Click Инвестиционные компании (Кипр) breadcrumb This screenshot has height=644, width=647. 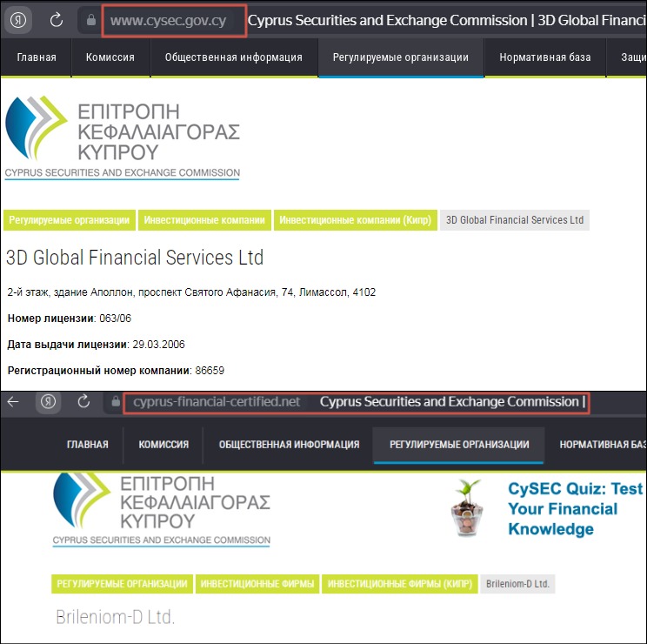[x=356, y=220]
